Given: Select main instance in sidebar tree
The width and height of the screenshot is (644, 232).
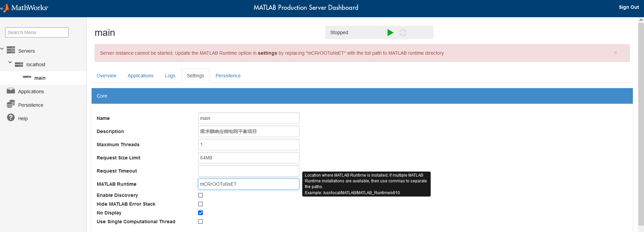Looking at the screenshot, I should [x=40, y=78].
